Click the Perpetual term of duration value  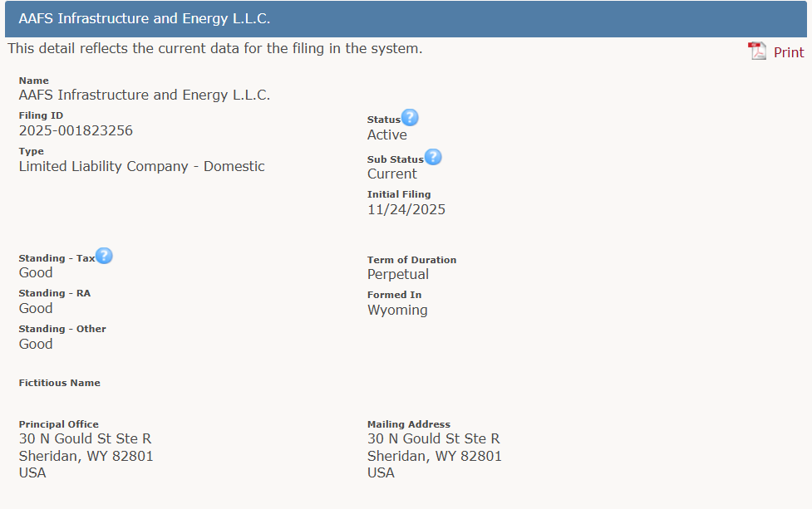click(398, 274)
